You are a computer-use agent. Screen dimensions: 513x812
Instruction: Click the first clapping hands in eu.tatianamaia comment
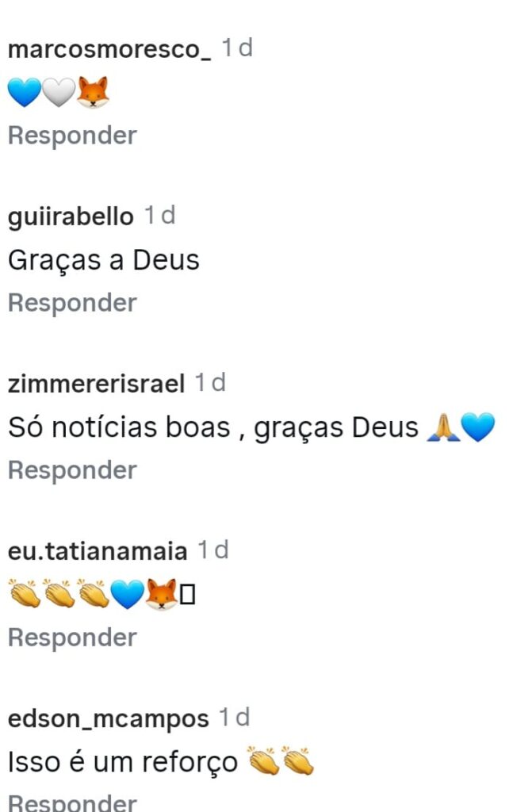pos(25,594)
